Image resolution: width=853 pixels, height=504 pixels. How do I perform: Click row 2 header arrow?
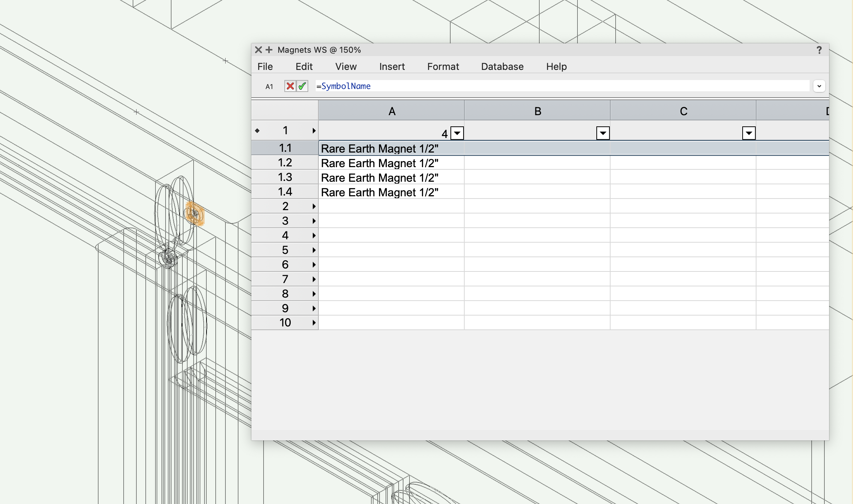pyautogui.click(x=314, y=206)
